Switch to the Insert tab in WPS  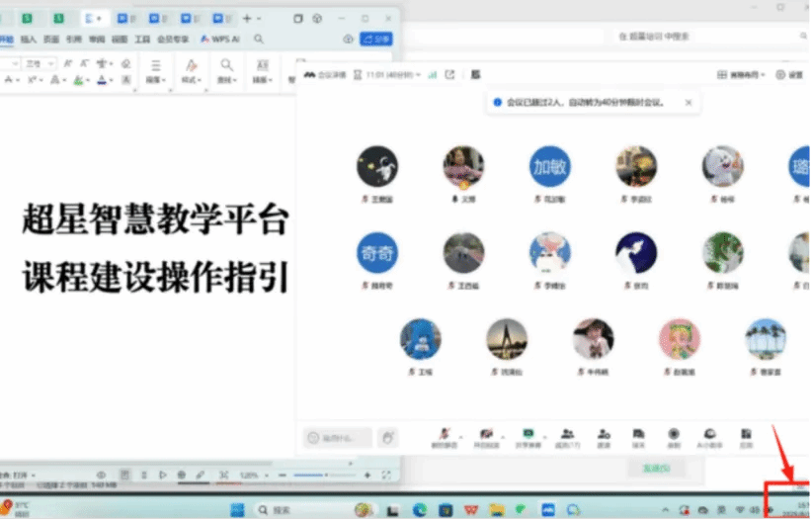click(28, 39)
